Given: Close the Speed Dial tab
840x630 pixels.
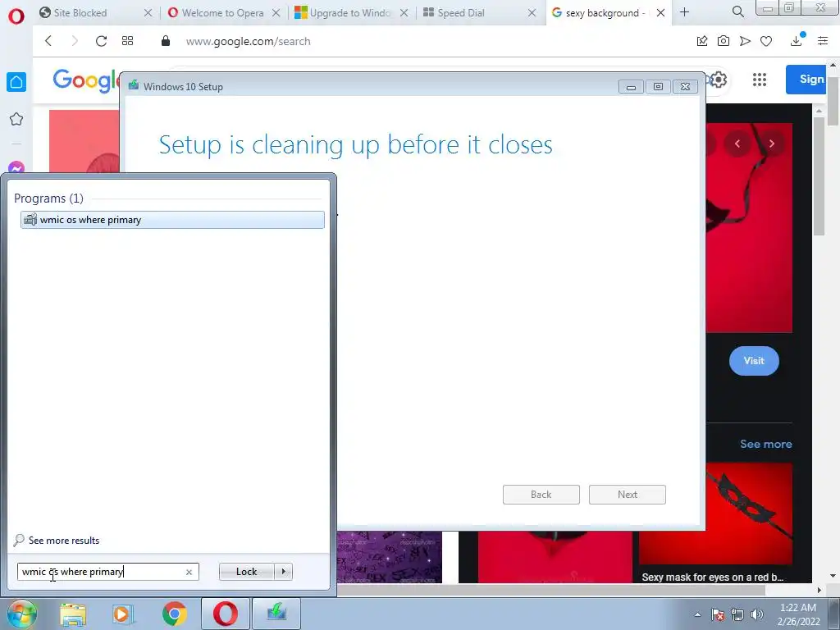Looking at the screenshot, I should coord(532,12).
